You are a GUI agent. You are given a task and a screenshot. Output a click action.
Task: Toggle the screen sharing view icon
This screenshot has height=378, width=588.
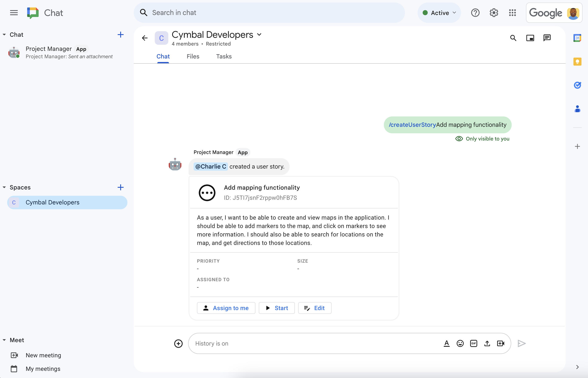(x=530, y=38)
